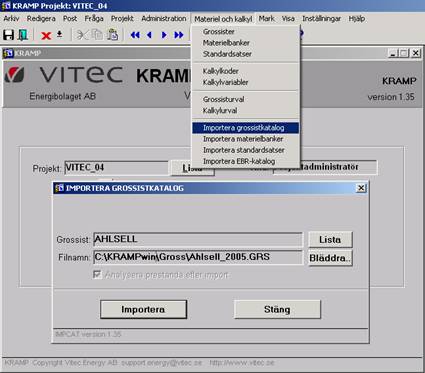The width and height of the screenshot is (425, 373).
Task: Click the Importera Grossistkatalog dialog icon
Action: [x=60, y=188]
